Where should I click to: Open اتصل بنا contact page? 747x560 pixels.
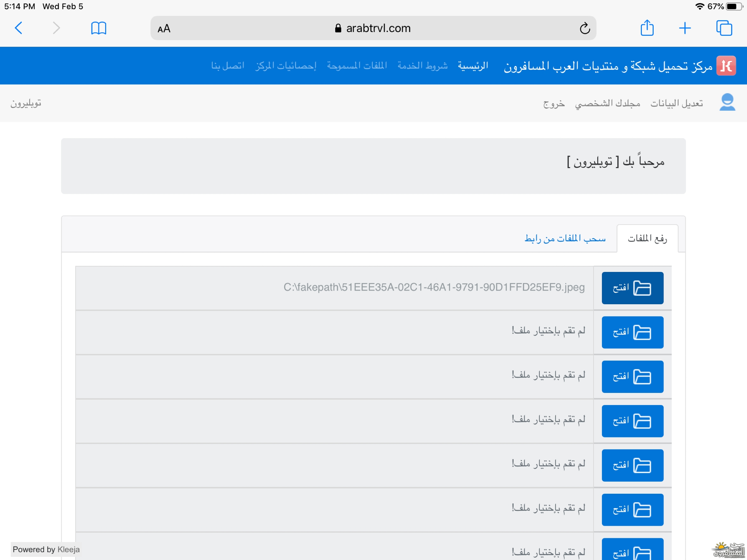[228, 65]
